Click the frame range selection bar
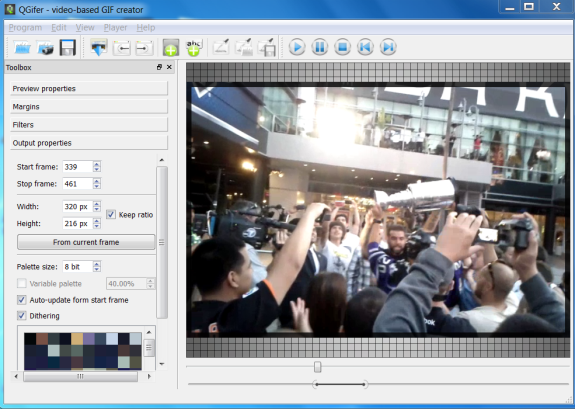 pyautogui.click(x=340, y=384)
